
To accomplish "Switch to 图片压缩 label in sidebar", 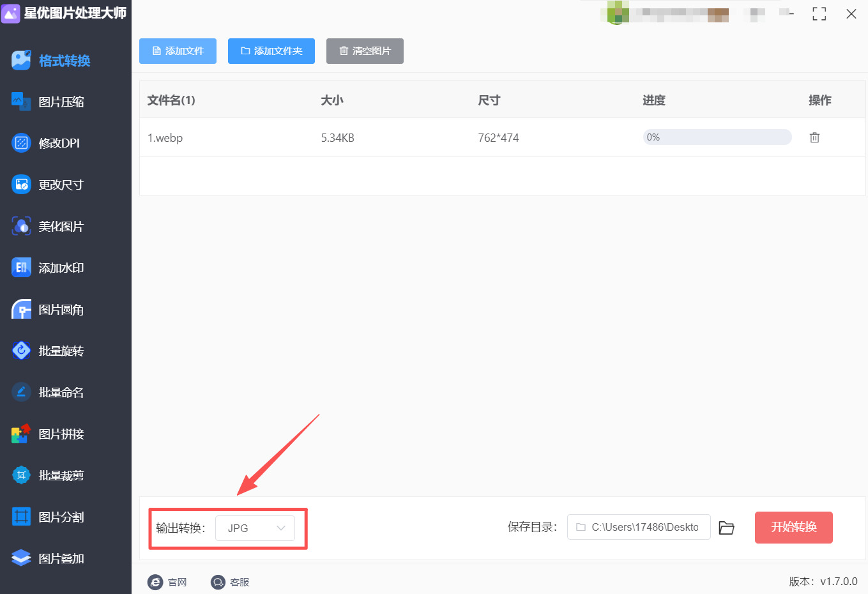I will (61, 102).
